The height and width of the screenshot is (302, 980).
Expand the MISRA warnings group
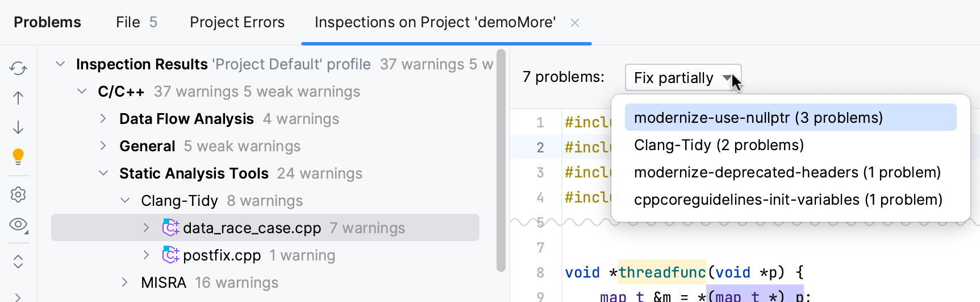pyautogui.click(x=124, y=283)
